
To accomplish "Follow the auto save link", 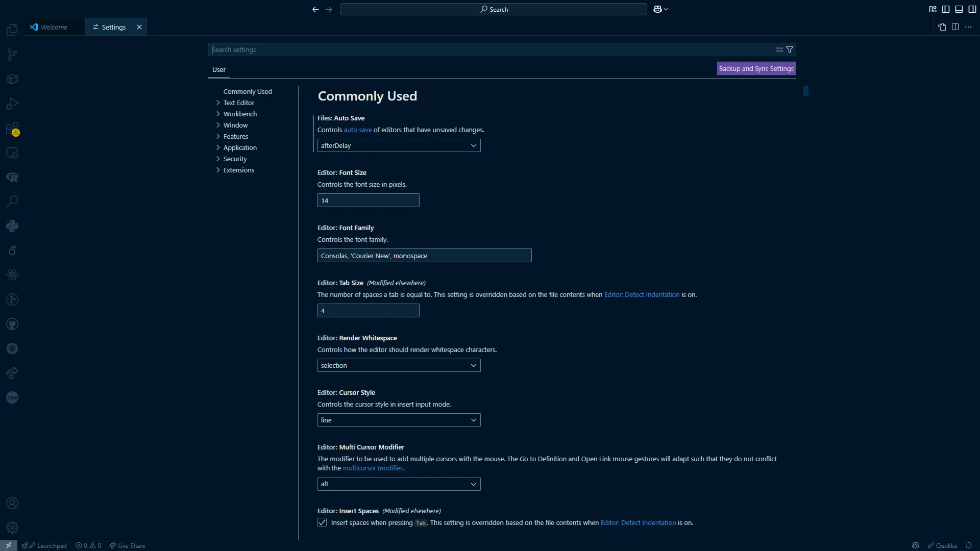I will 357,130.
